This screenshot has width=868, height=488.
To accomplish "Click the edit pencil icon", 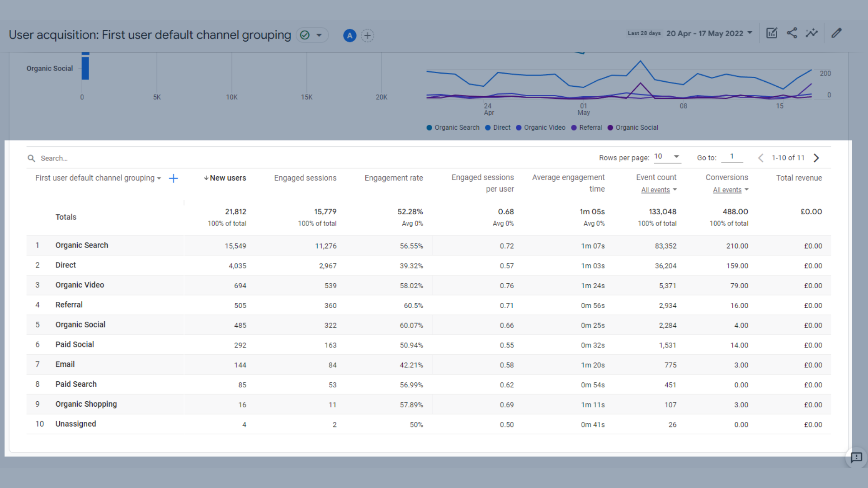I will coord(836,33).
